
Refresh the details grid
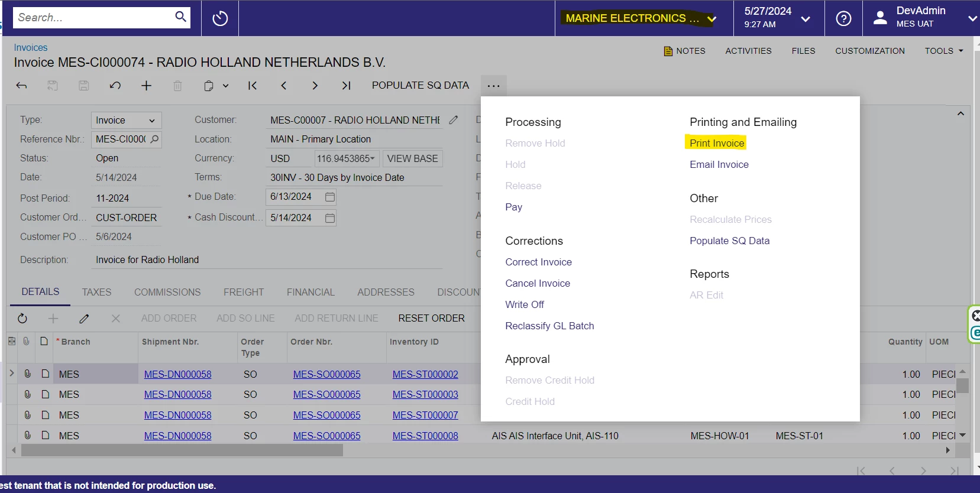pos(22,319)
